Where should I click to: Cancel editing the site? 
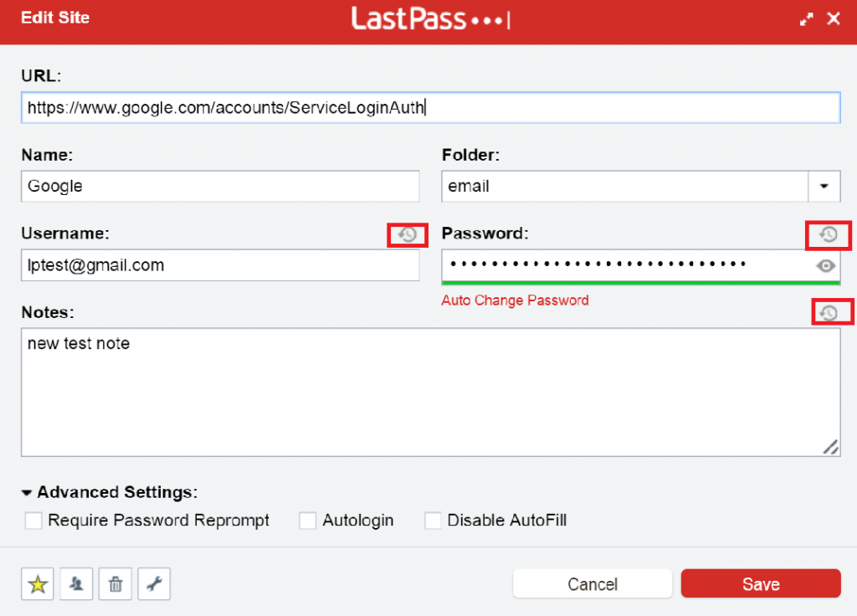592,583
